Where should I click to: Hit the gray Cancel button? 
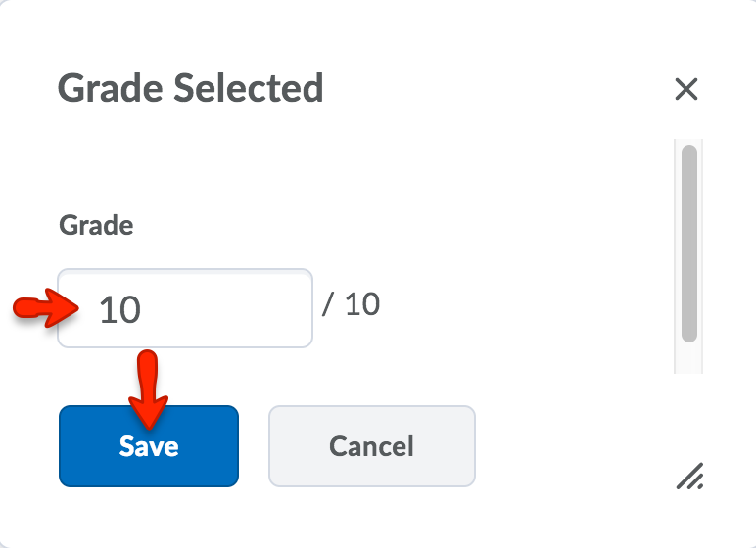pyautogui.click(x=371, y=446)
